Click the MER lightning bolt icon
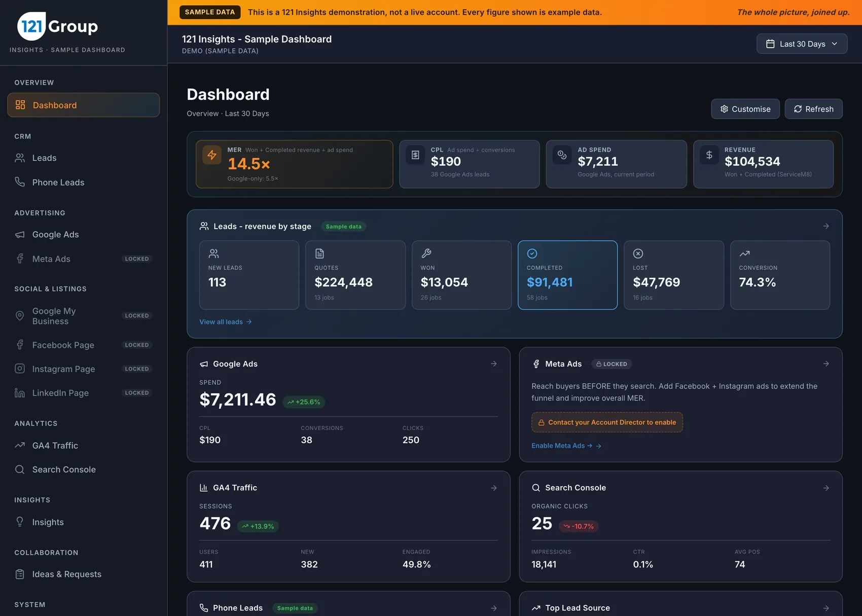 coord(212,155)
